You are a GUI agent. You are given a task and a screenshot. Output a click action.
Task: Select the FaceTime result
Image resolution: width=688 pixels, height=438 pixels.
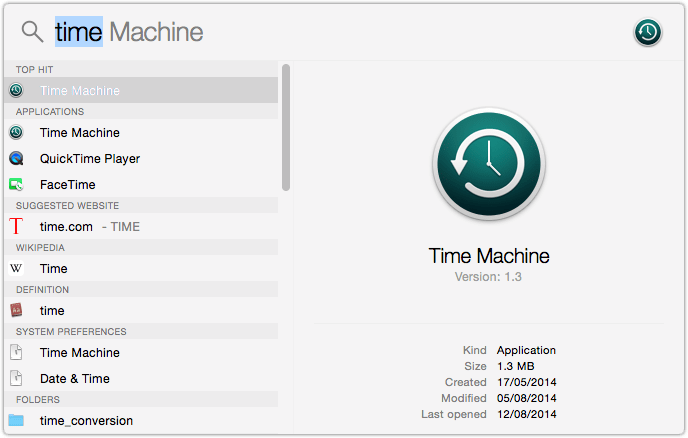pyautogui.click(x=141, y=184)
